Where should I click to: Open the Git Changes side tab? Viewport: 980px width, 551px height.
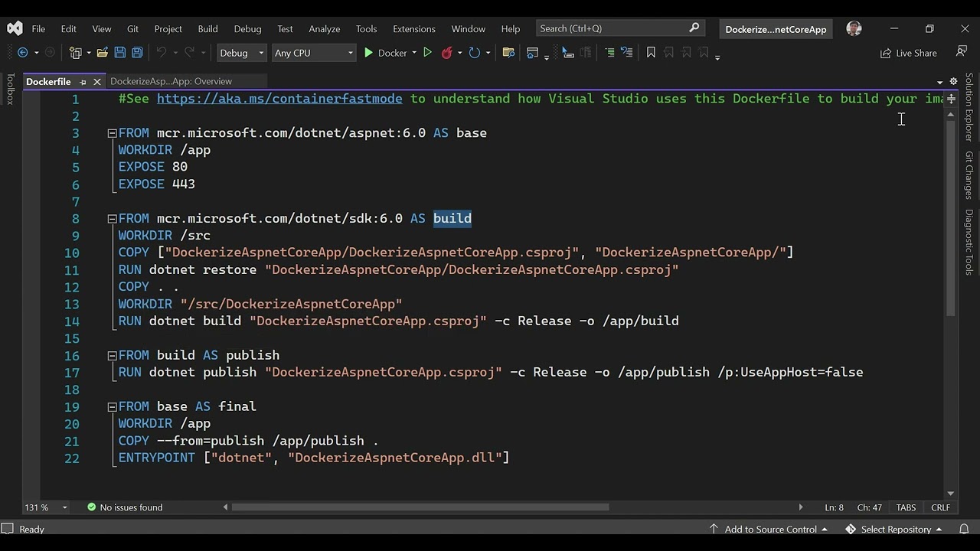click(969, 175)
